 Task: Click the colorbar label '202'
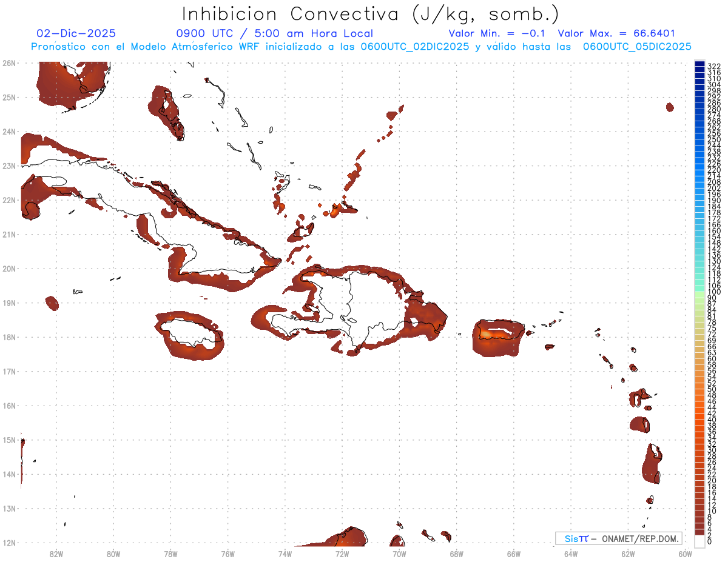coord(714,188)
